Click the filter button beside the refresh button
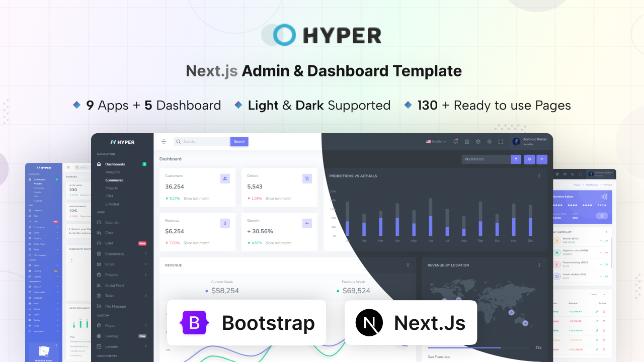The height and width of the screenshot is (362, 644). click(x=542, y=159)
